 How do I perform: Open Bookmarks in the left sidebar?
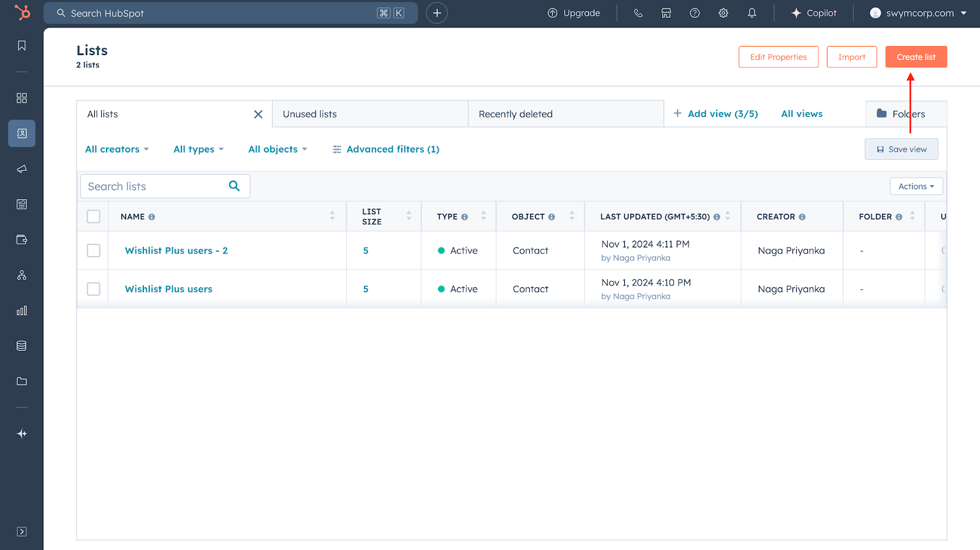tap(22, 45)
